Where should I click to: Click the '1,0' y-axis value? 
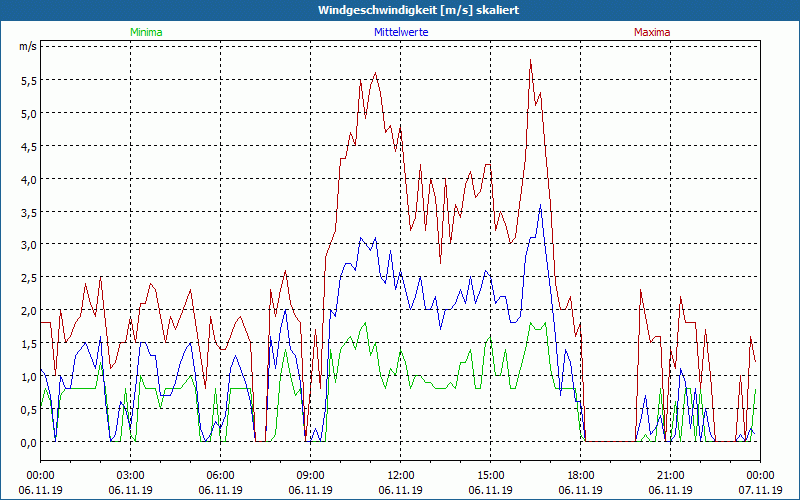click(29, 377)
